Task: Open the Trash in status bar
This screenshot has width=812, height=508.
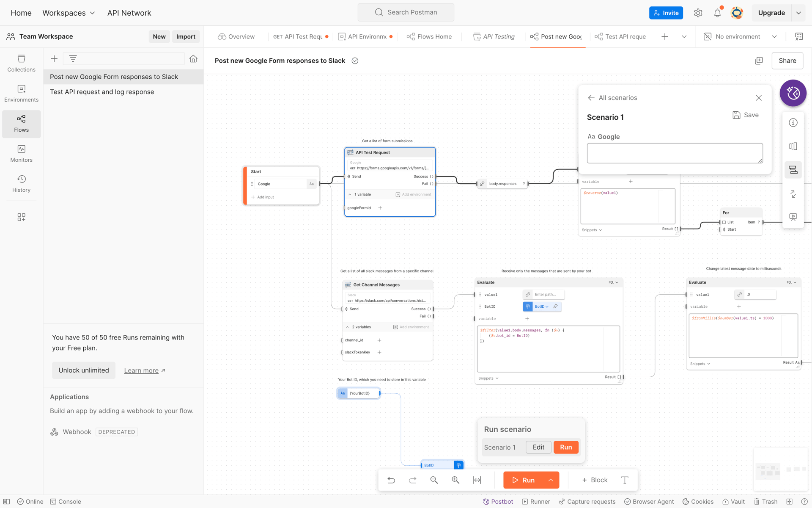Action: coord(765,502)
